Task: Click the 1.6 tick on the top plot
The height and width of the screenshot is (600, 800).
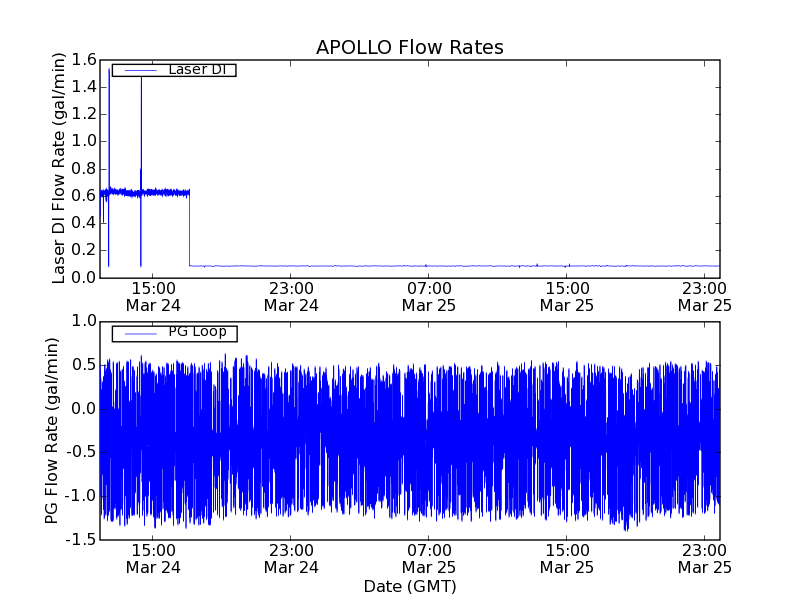Action: tap(83, 60)
